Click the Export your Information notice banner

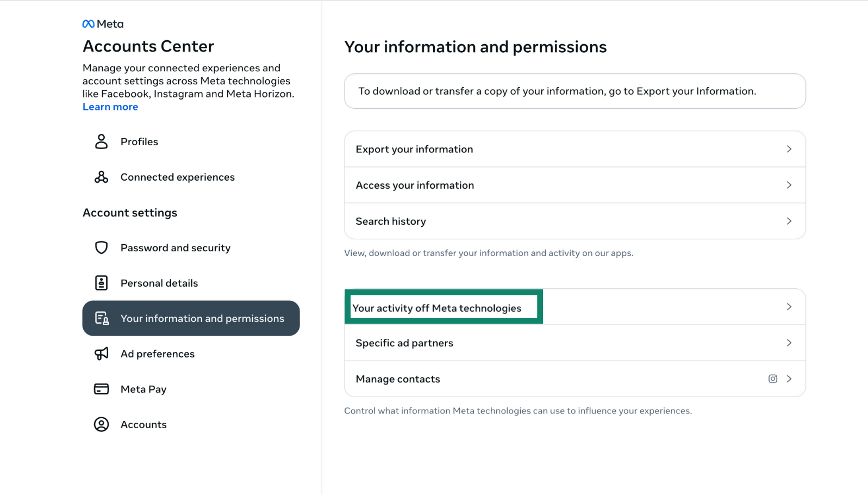(574, 91)
